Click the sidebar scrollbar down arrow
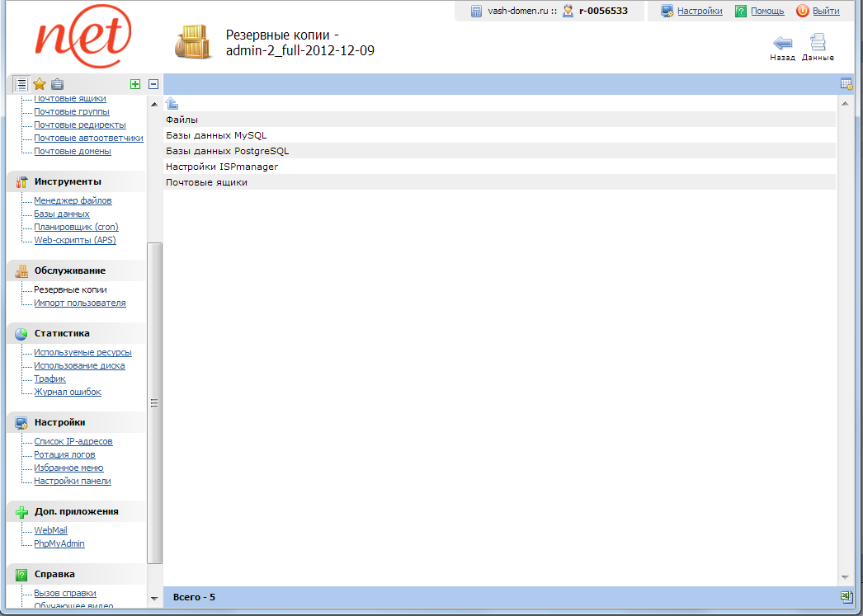863x616 pixels. [x=154, y=597]
